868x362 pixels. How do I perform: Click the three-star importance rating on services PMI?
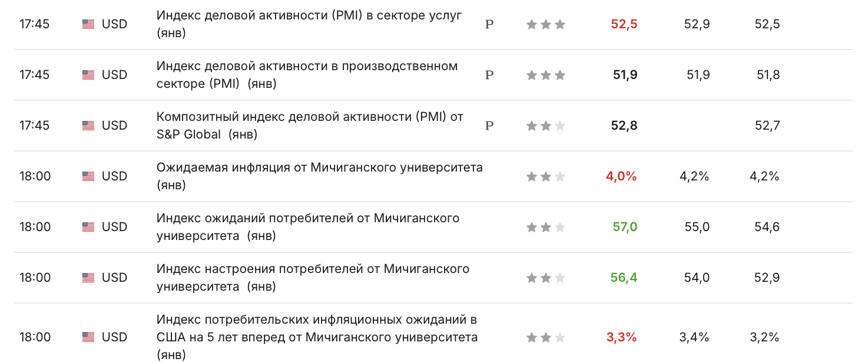pyautogui.click(x=546, y=24)
